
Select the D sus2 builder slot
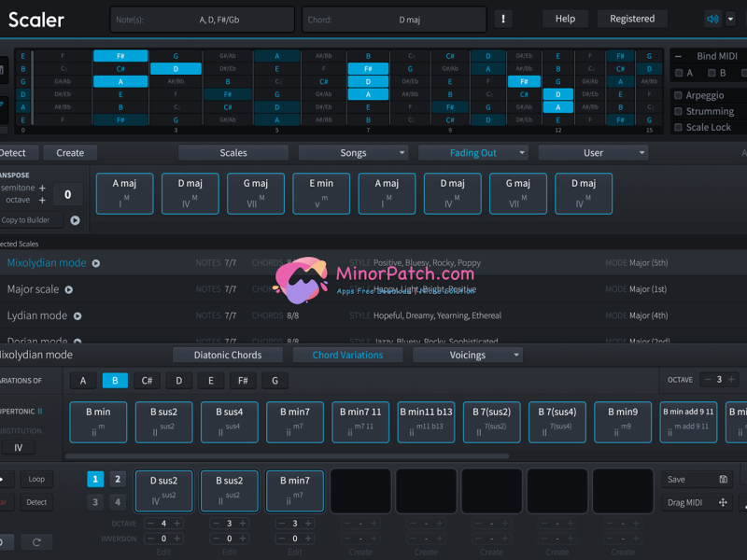click(x=164, y=491)
